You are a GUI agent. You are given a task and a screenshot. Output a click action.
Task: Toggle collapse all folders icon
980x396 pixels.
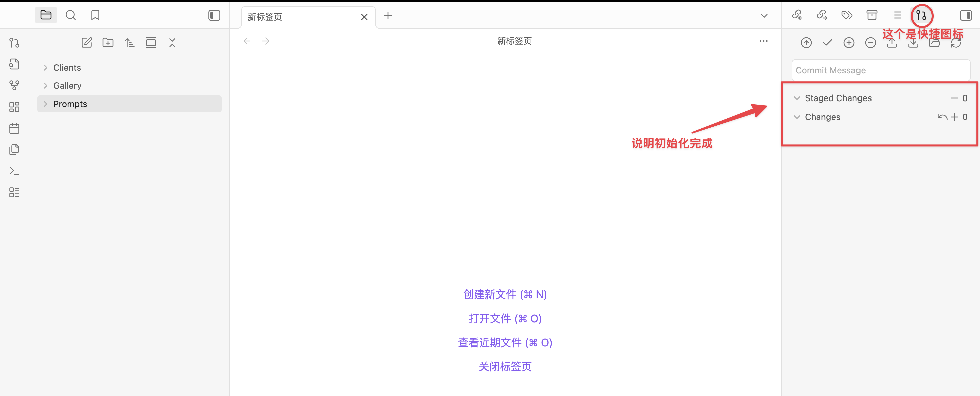pyautogui.click(x=172, y=43)
